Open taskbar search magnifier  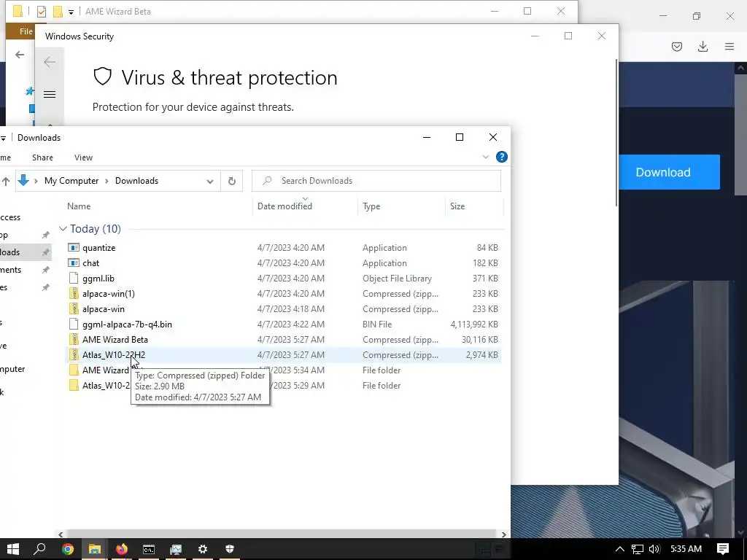point(39,549)
